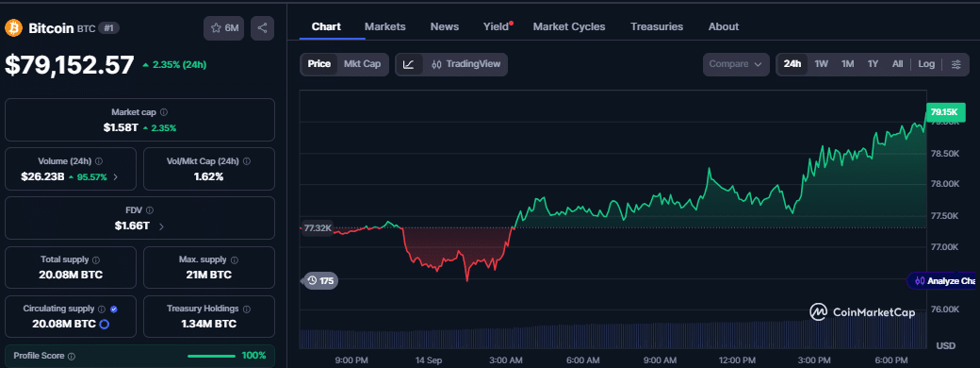Screen dimensions: 980x368
Task: Click the Circulating supply info icon
Action: (101, 309)
